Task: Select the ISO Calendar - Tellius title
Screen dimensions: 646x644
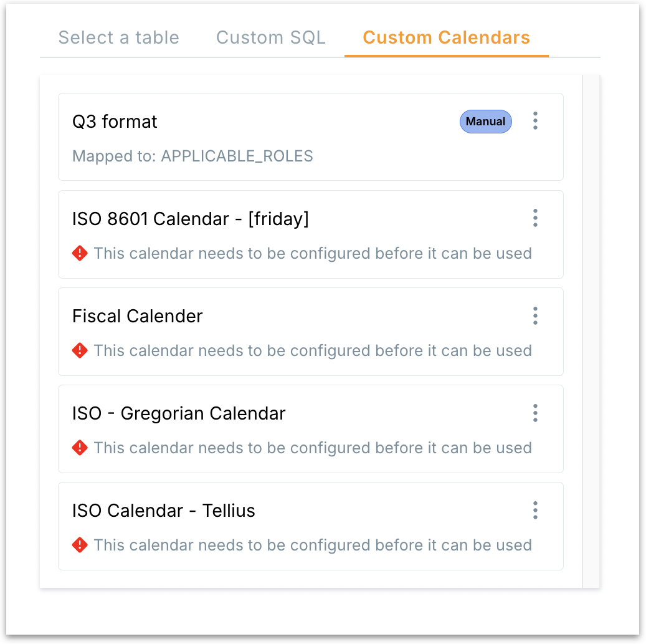Action: coord(164,511)
